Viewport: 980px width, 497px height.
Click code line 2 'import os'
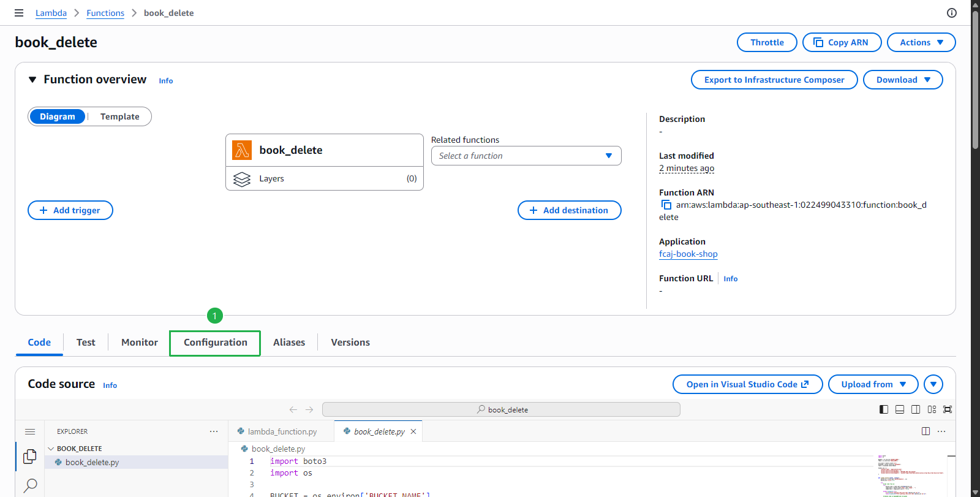click(x=291, y=472)
